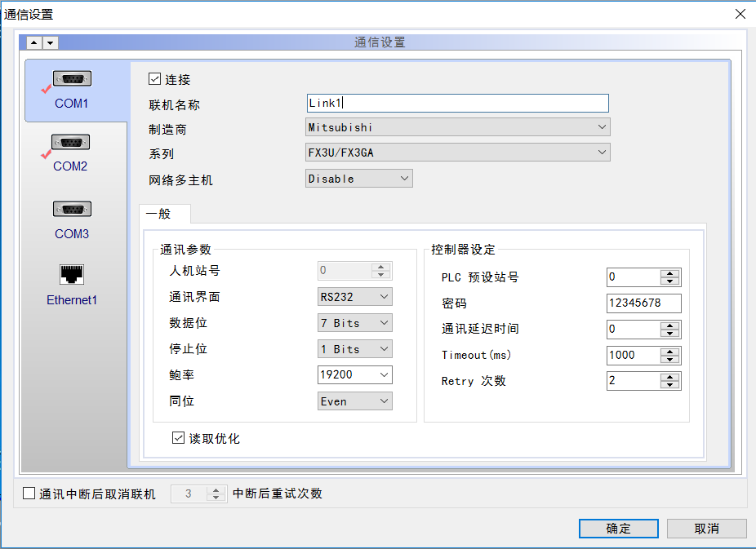This screenshot has width=756, height=549.
Task: Click the 确定 button
Action: point(618,529)
